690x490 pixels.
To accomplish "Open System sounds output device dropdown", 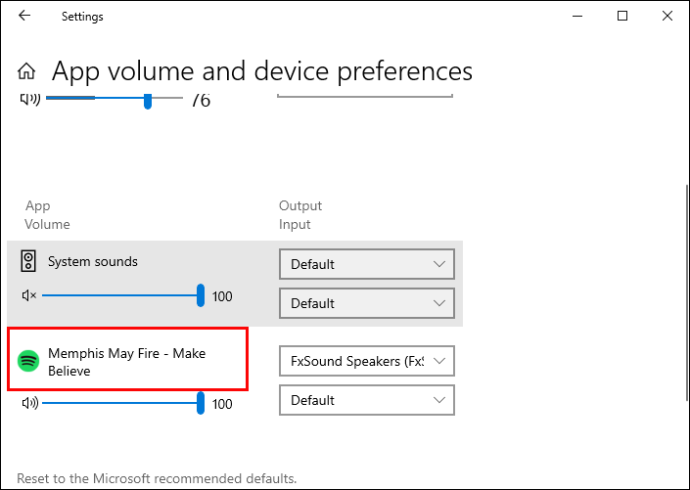I will 367,264.
